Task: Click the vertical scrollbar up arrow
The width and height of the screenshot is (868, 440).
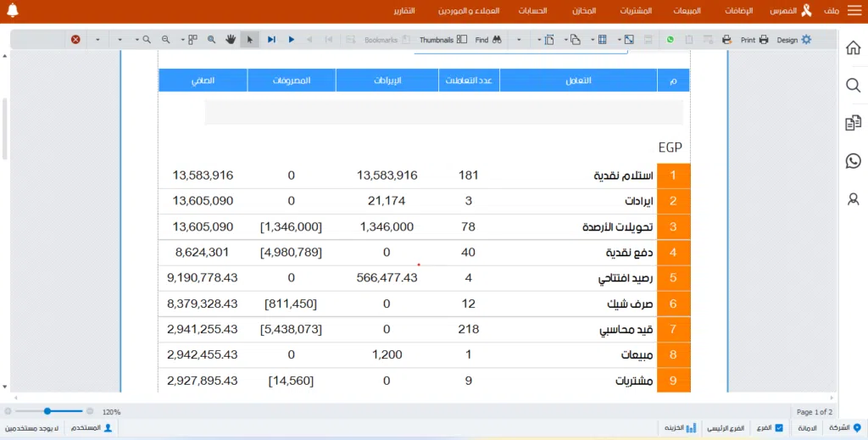Action: (5, 56)
